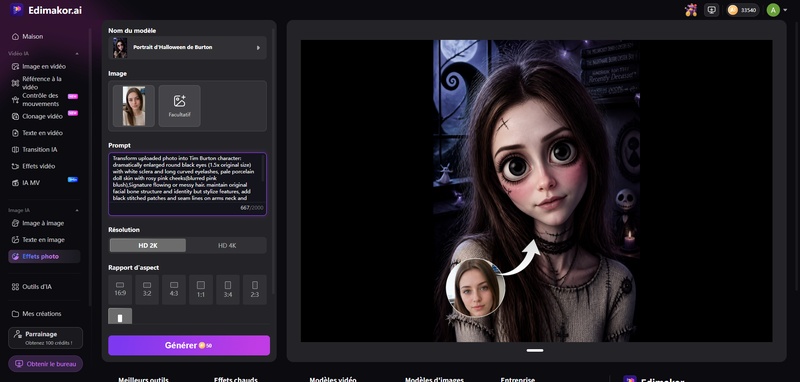Open the Texte en image icon

[x=15, y=240]
